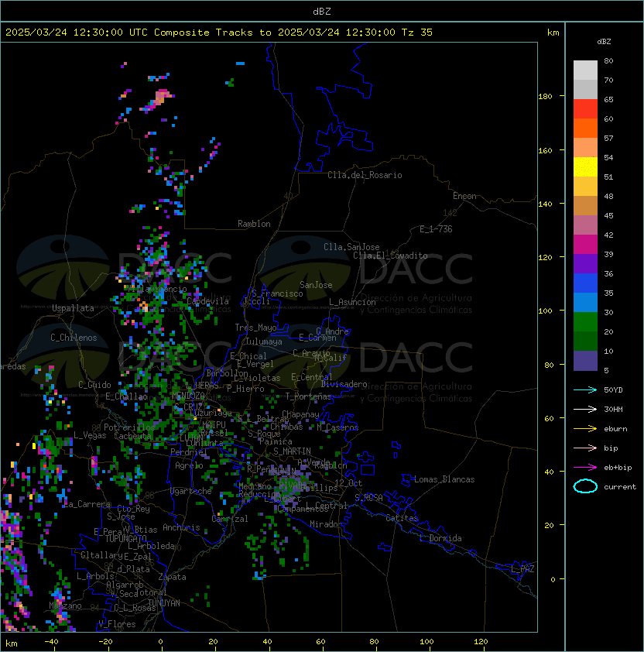Screen dimensions: 644x652
Task: Click the 'Uspallata' map label
Action: [x=74, y=308]
